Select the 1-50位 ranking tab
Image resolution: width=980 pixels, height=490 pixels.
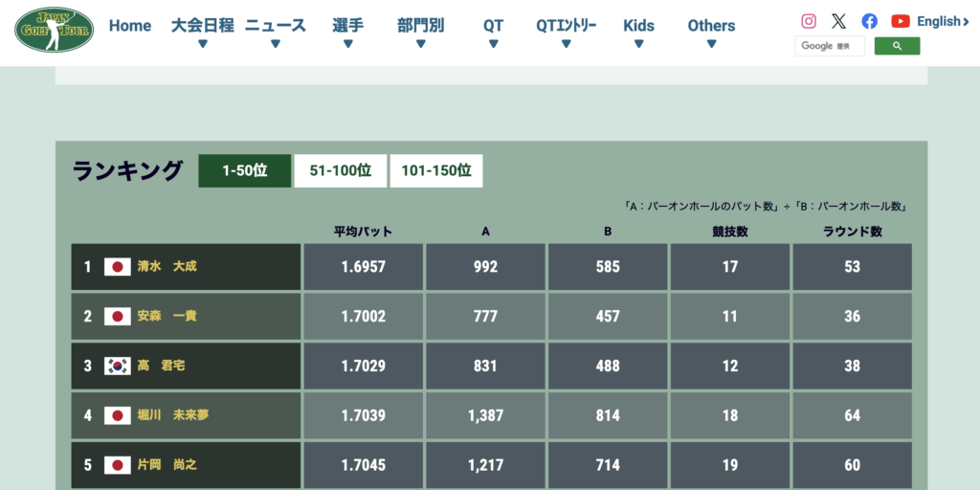coord(244,171)
